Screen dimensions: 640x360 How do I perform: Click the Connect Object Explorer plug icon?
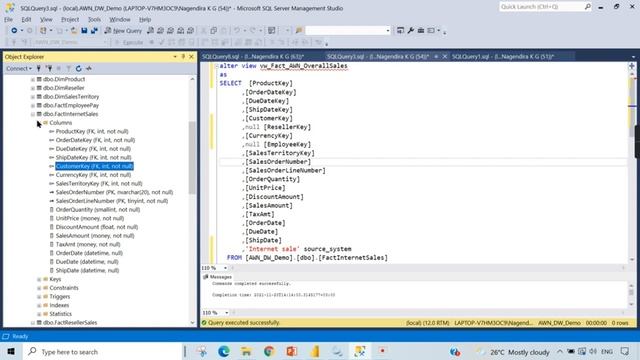39,69
